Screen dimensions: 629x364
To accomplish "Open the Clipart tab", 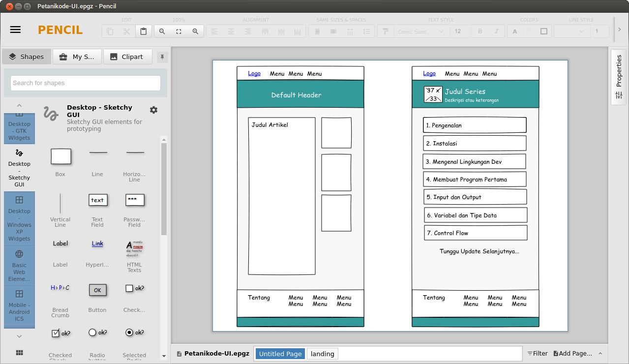I will 126,57.
